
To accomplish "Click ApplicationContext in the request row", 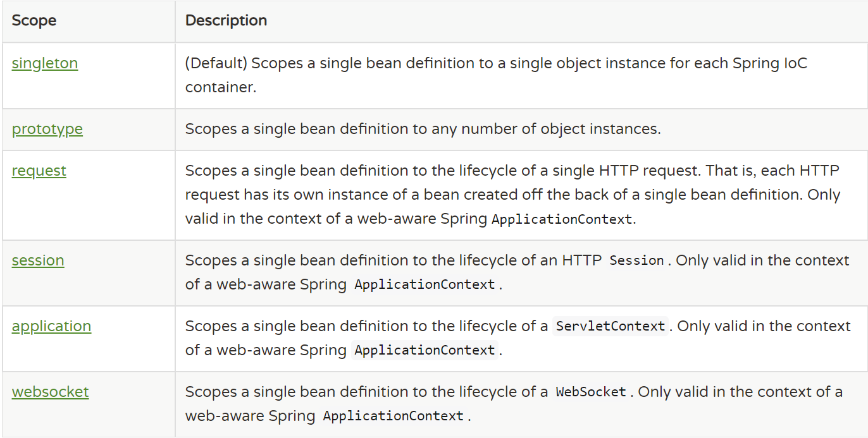I will click(x=562, y=219).
